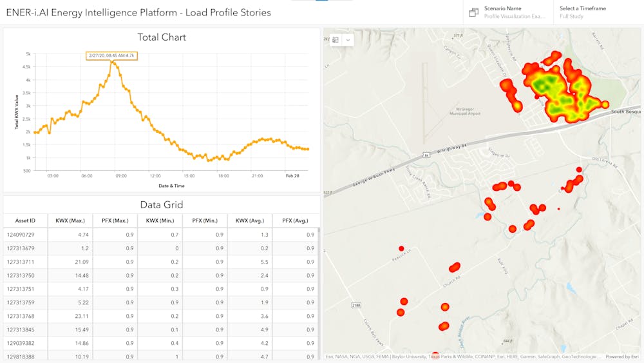
Task: Open the Scenario Name selector
Action: pos(509,12)
